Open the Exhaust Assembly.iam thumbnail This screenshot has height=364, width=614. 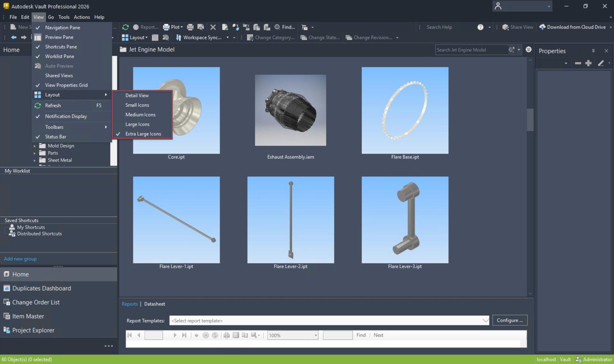coord(290,110)
